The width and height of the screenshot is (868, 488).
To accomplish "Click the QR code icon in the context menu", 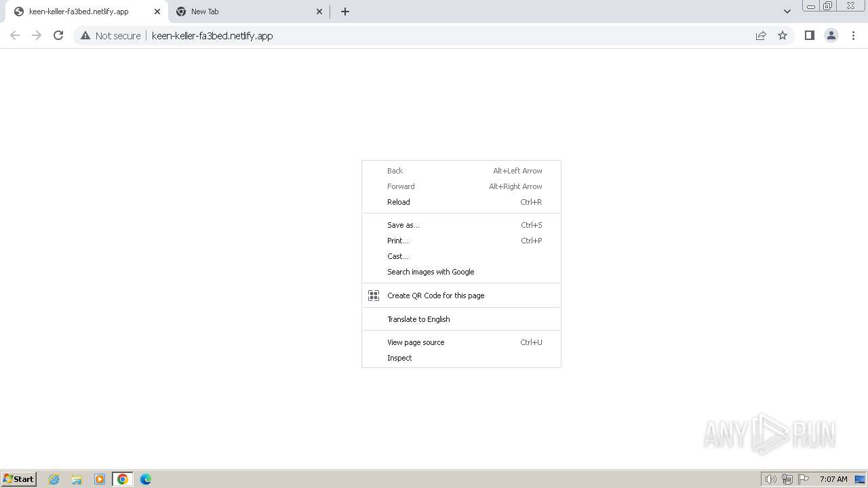I will tap(374, 296).
